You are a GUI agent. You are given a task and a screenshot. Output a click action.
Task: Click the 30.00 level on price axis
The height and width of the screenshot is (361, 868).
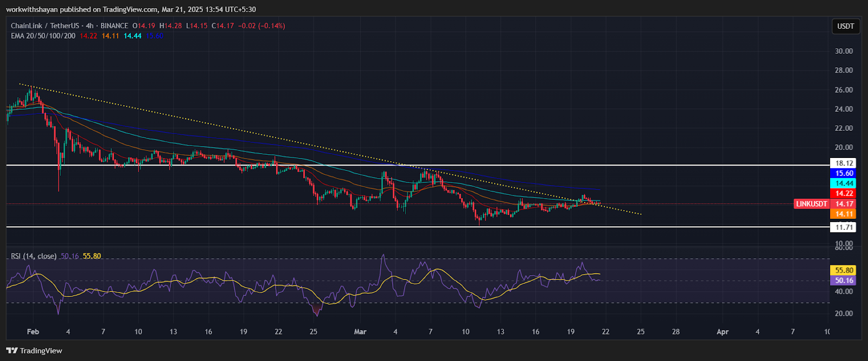844,51
